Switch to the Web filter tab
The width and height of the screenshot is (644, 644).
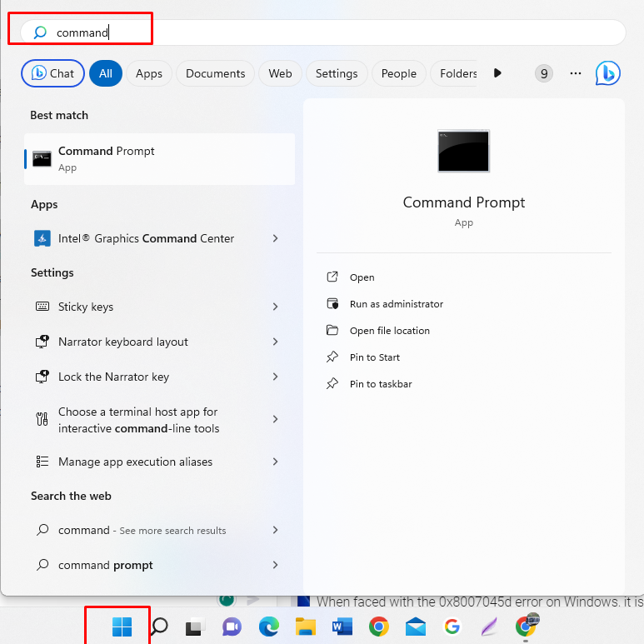[x=280, y=73]
